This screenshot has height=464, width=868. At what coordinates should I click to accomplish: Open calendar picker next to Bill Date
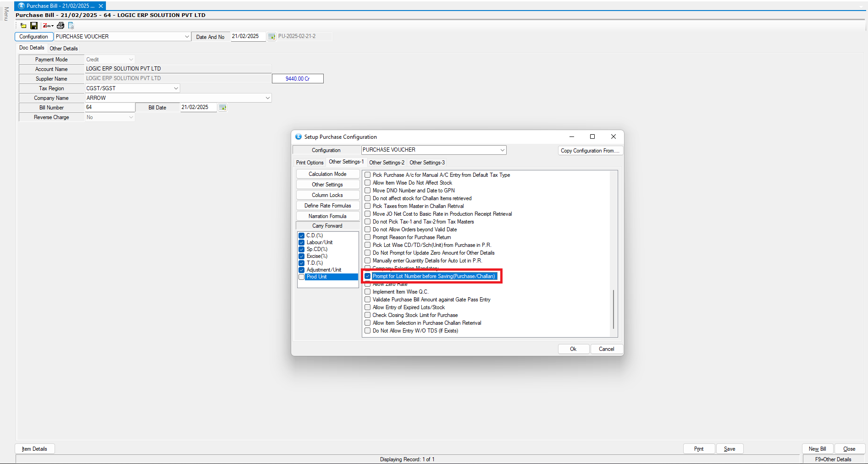coord(222,107)
